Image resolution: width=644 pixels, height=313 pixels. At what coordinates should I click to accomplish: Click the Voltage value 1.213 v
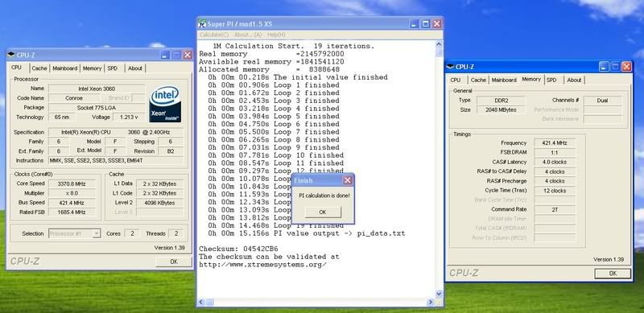(x=129, y=117)
